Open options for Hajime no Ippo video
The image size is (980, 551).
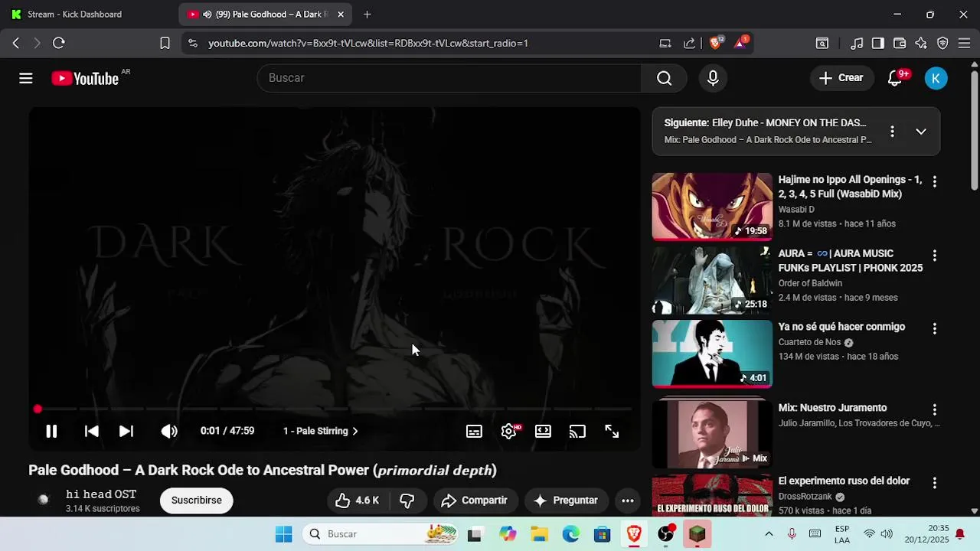coord(934,181)
